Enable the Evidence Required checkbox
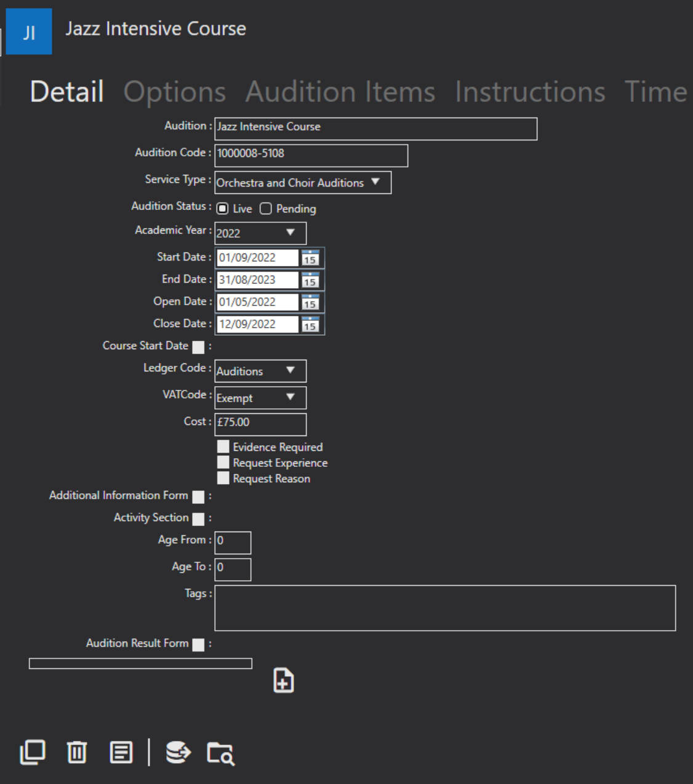This screenshot has width=693, height=784. [x=223, y=447]
